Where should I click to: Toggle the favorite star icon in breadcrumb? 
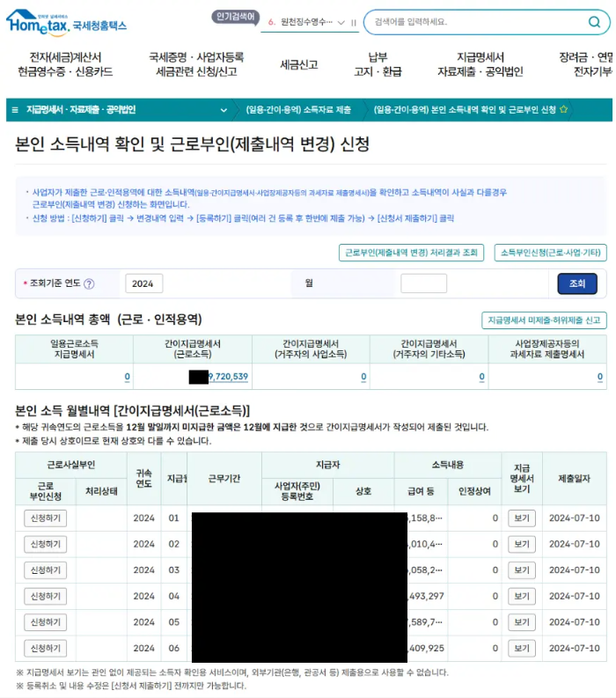tap(563, 109)
